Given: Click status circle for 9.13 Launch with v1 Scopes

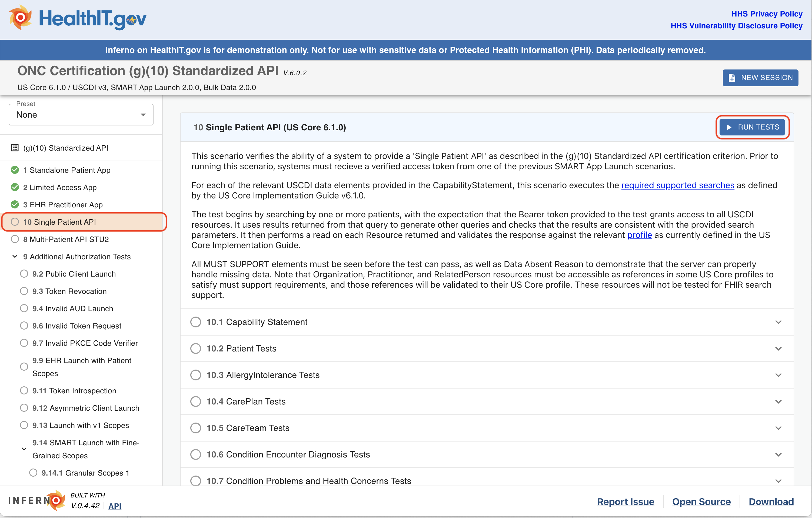Looking at the screenshot, I should (x=24, y=425).
